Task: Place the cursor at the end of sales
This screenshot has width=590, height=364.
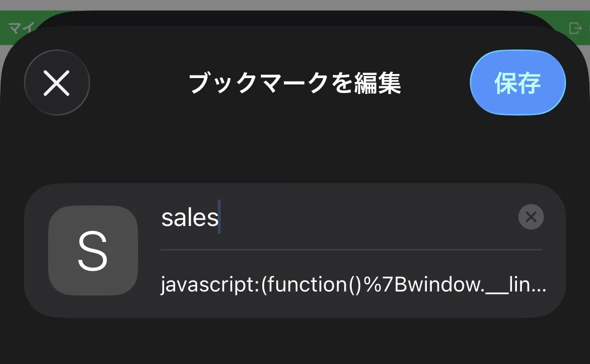Action: click(x=219, y=217)
